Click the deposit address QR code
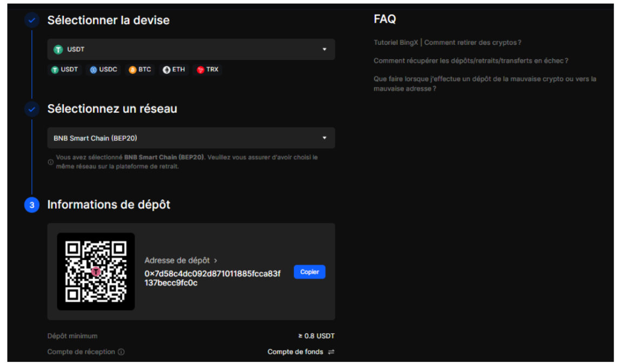This screenshot has height=364, width=620. click(x=96, y=272)
